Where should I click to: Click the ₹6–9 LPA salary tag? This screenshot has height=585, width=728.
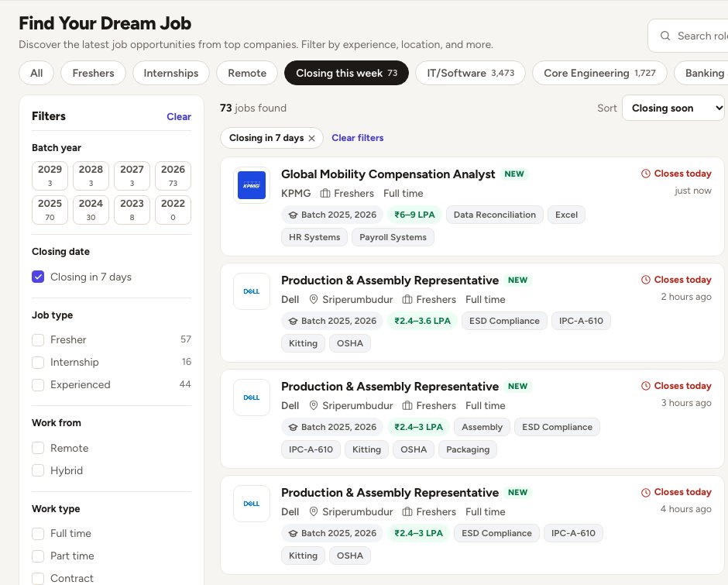[414, 215]
